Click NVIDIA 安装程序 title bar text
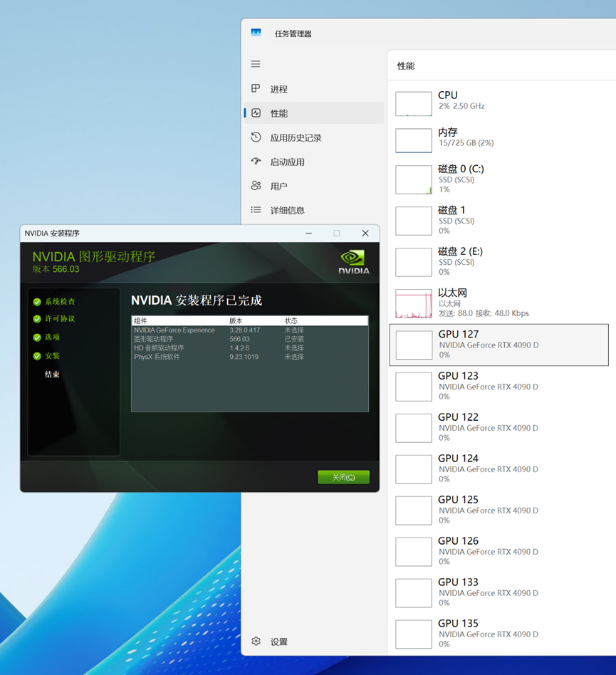 click(x=52, y=233)
